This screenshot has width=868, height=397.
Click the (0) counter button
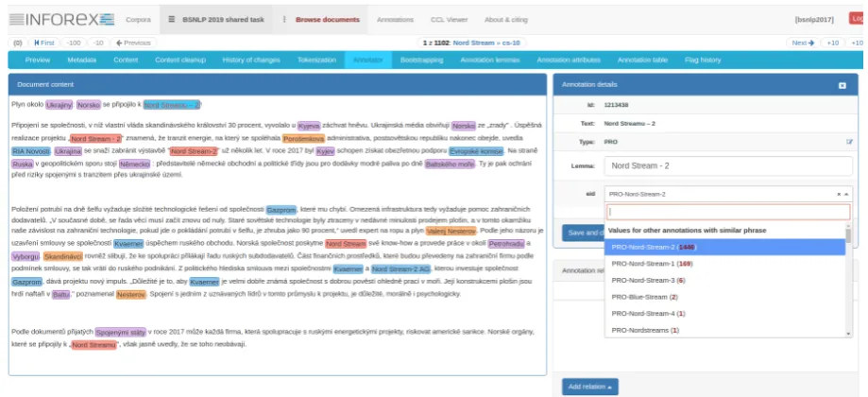[x=18, y=43]
